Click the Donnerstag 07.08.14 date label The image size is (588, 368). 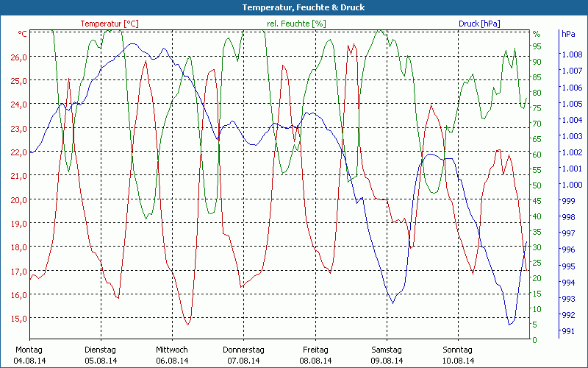pos(243,355)
